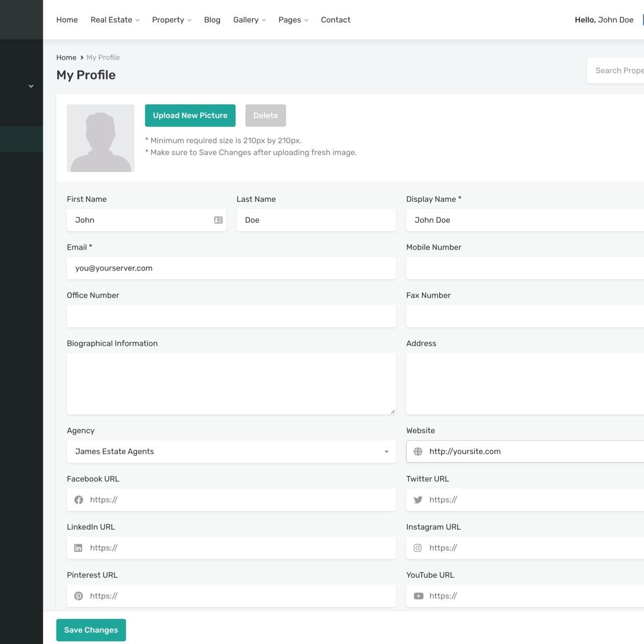Click the globe icon in Website field
Viewport: 644px width, 644px height.
pyautogui.click(x=418, y=451)
